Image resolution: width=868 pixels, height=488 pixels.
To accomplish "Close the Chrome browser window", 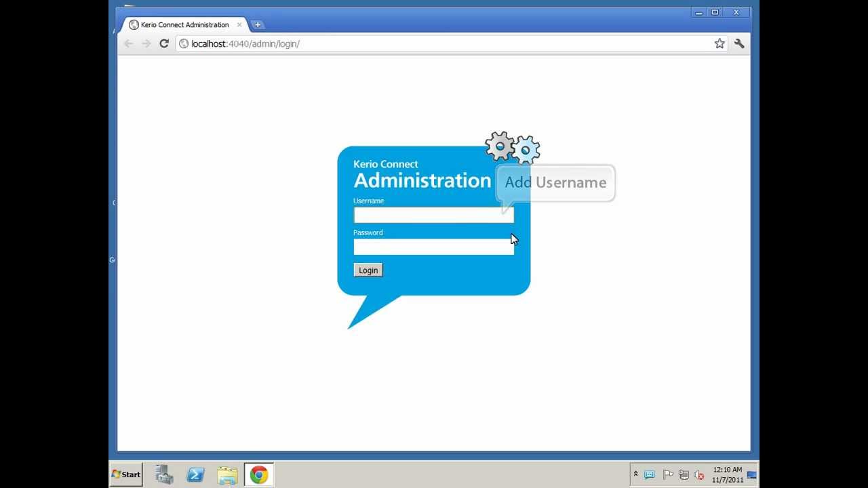I will pyautogui.click(x=736, y=12).
